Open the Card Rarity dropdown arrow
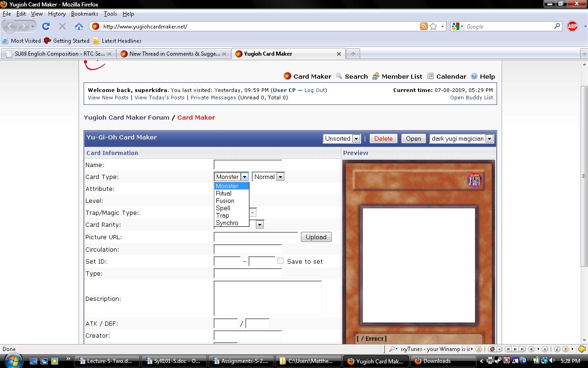This screenshot has height=368, width=588. point(260,224)
